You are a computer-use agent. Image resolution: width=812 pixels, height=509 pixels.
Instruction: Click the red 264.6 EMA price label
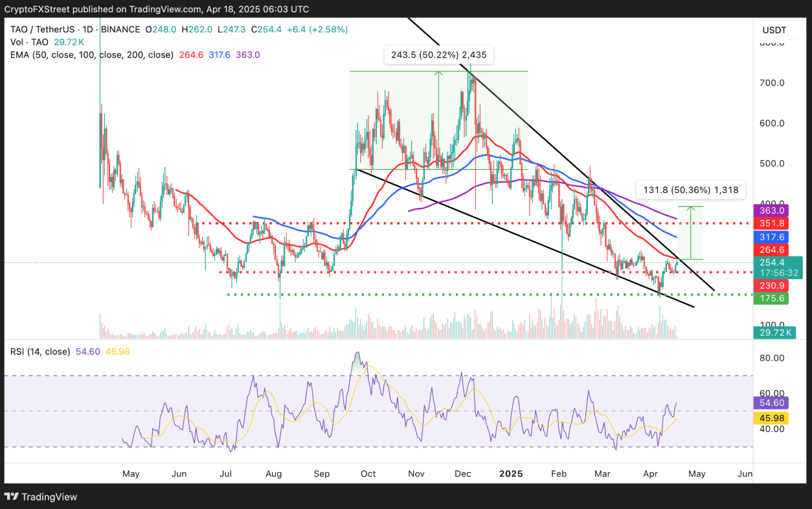(x=773, y=250)
